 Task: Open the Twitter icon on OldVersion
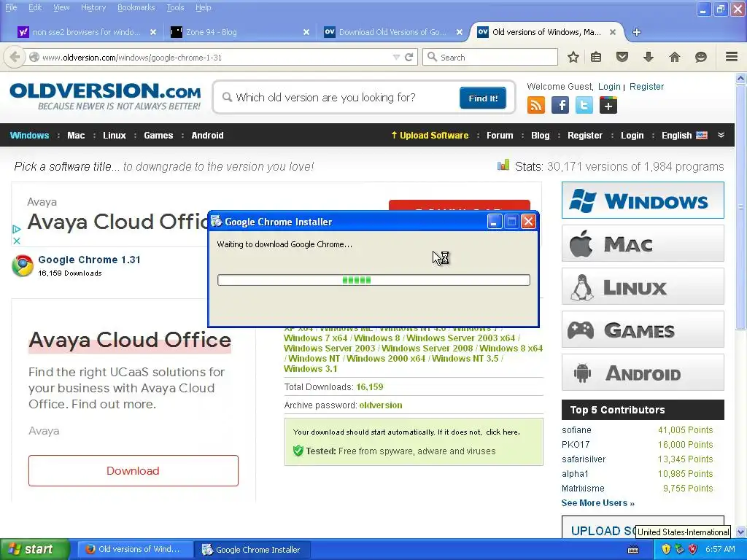pyautogui.click(x=584, y=105)
